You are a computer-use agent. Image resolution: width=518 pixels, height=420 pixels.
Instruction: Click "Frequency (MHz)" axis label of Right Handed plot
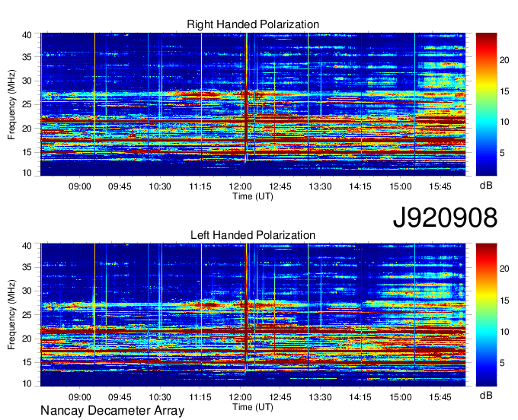11,104
